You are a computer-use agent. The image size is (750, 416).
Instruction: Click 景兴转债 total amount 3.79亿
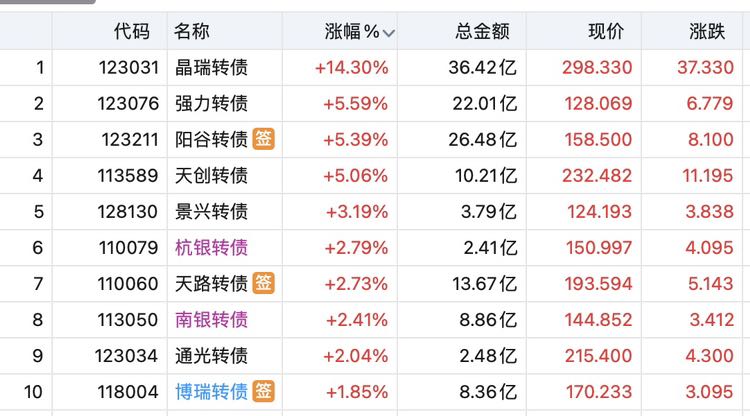[489, 211]
